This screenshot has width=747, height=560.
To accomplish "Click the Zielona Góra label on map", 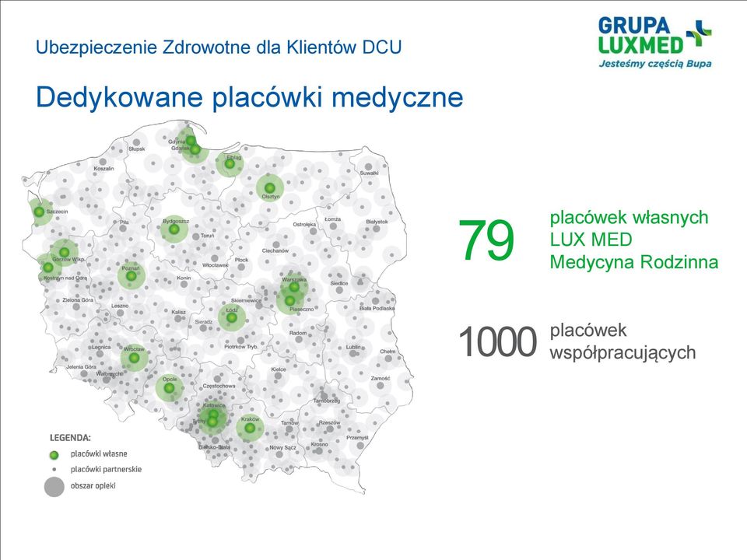I will click(78, 300).
